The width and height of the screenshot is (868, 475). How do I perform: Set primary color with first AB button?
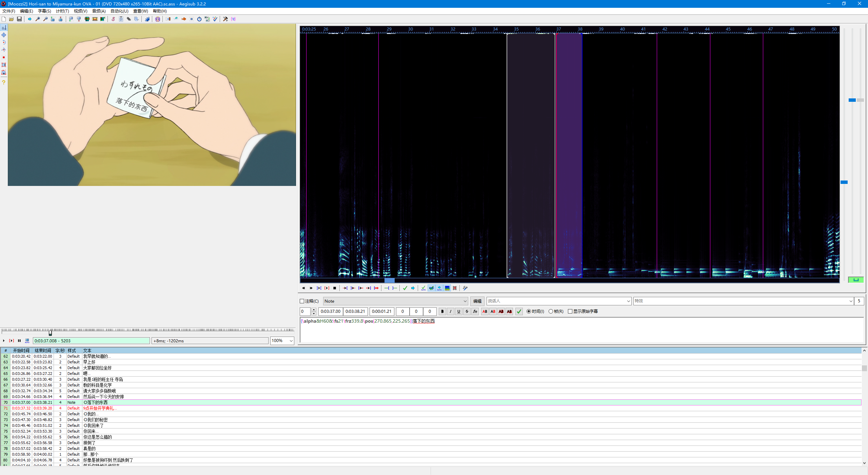[485, 311]
